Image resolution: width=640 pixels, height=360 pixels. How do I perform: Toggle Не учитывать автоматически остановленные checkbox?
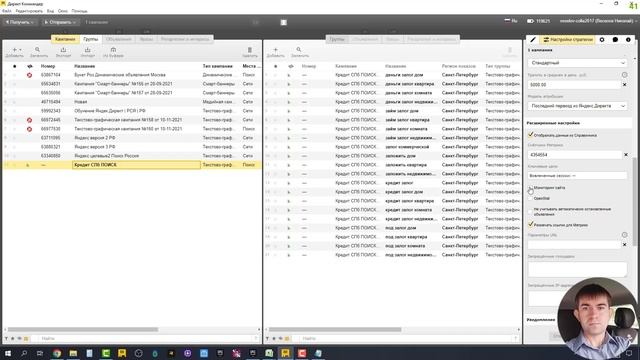click(x=531, y=211)
